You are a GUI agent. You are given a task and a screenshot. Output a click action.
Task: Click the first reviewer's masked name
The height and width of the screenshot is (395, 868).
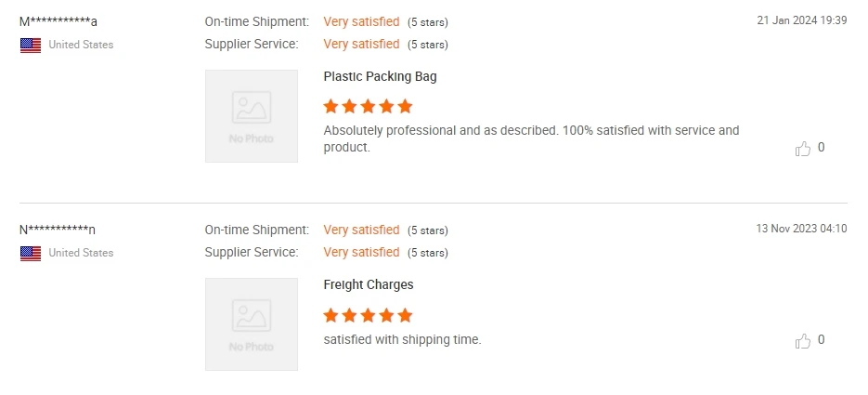point(58,21)
